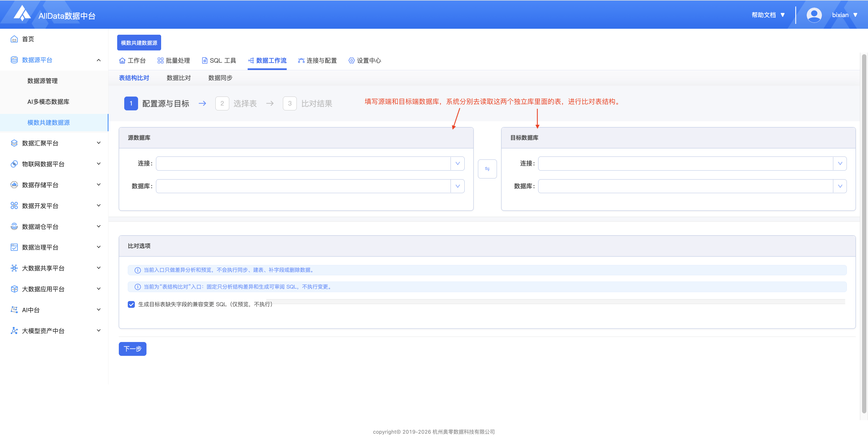The image size is (868, 441).
Task: Expand the 数据治理平台 menu chevron
Action: (x=99, y=247)
